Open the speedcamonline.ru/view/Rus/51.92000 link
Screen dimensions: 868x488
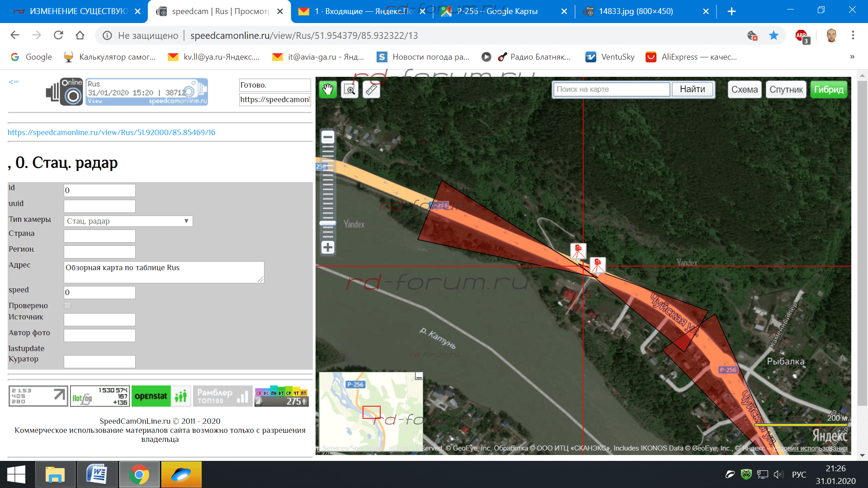(x=111, y=132)
